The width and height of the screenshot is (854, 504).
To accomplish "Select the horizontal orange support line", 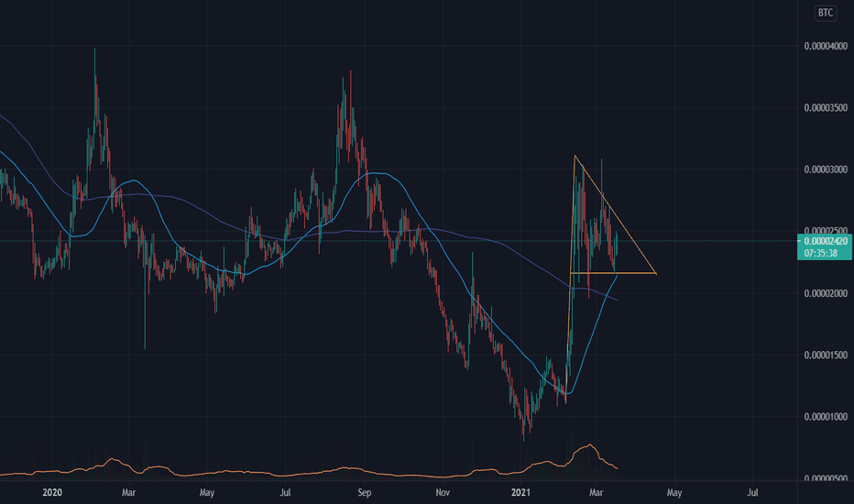I will click(x=613, y=273).
